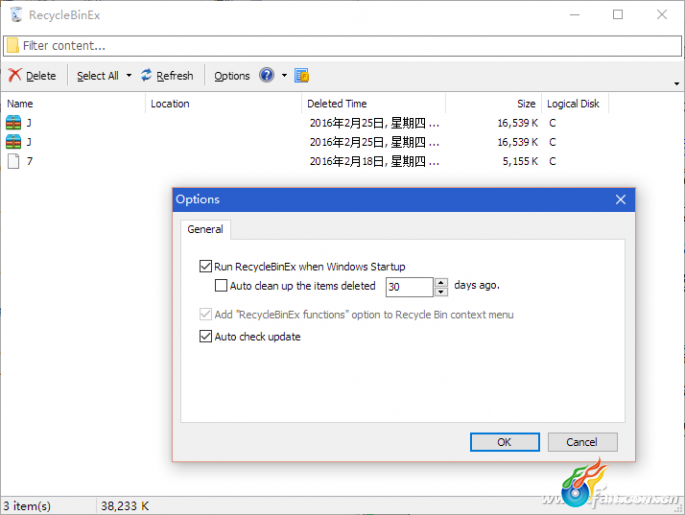Click the yellow folder view toolbar icon
Viewport: 685px width, 515px height.
pyautogui.click(x=301, y=75)
